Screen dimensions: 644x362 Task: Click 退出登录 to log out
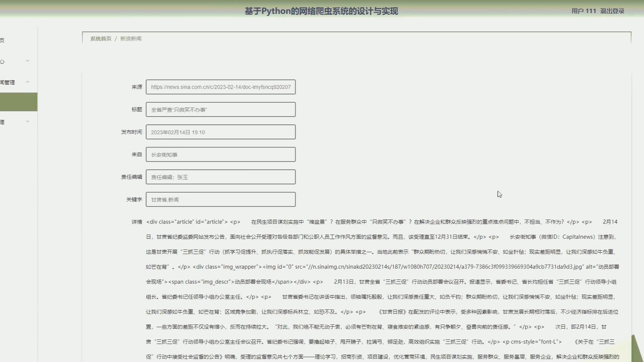[612, 11]
